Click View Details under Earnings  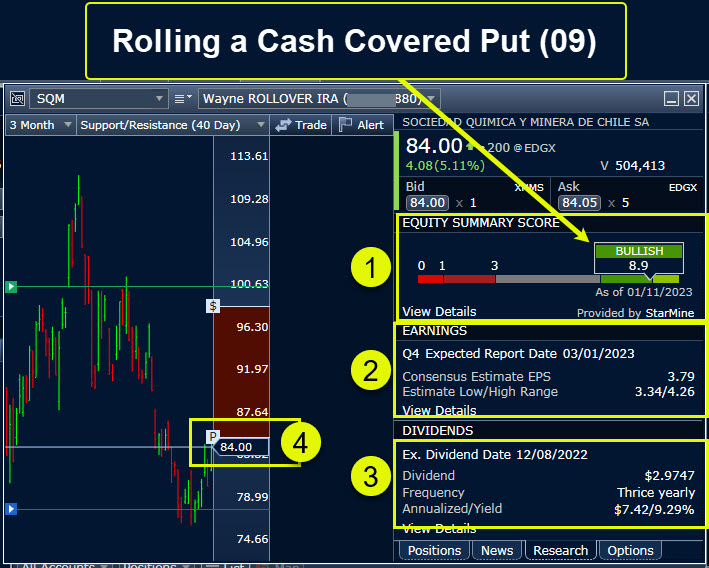pos(439,410)
